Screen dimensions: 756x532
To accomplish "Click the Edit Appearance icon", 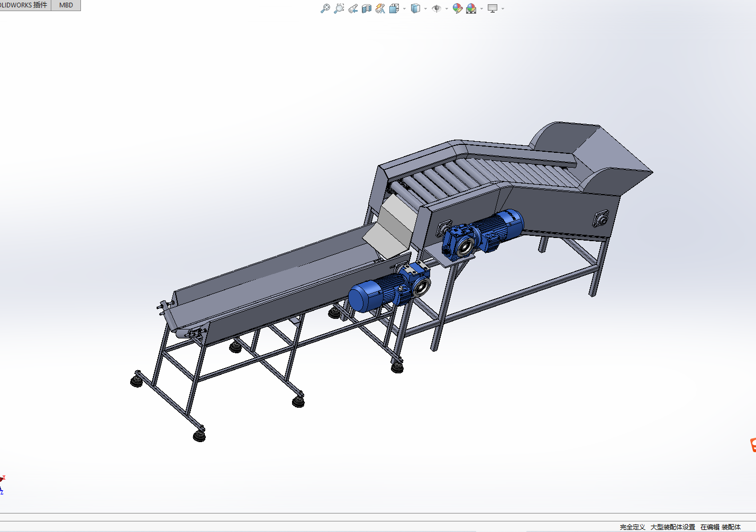I will pos(457,8).
